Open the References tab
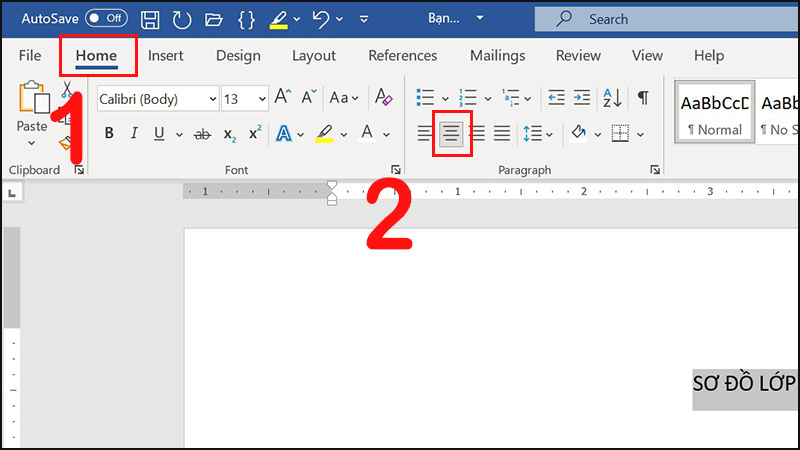The height and width of the screenshot is (450, 800). 402,56
